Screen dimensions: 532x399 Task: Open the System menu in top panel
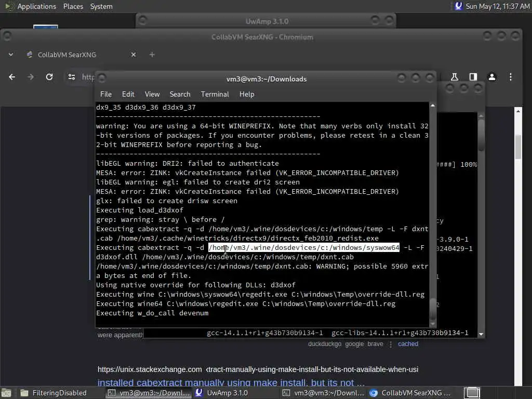(x=101, y=6)
